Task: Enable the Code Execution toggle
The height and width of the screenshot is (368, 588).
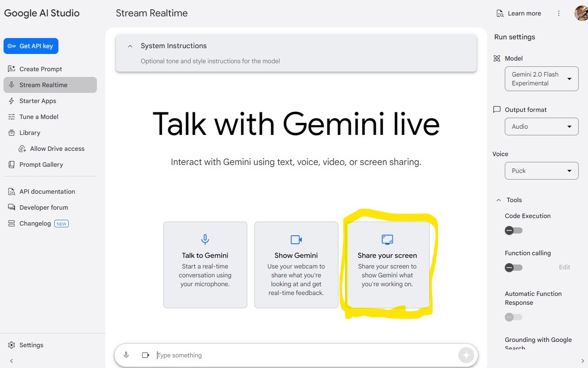Action: click(514, 230)
